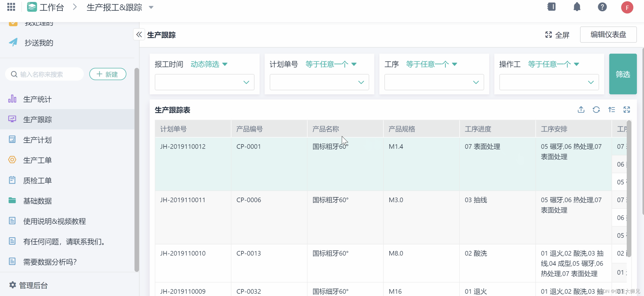Click the 筛选 filter button
The image size is (644, 296).
623,74
